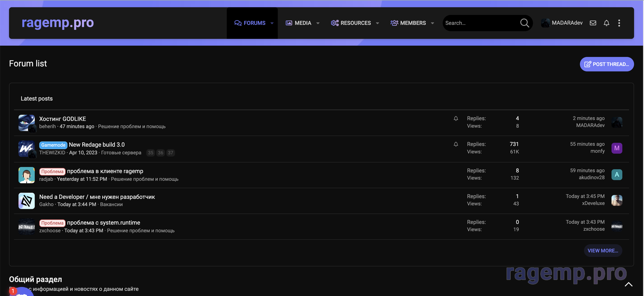Expand the Members dropdown arrow
Image resolution: width=644 pixels, height=296 pixels.
(x=433, y=23)
